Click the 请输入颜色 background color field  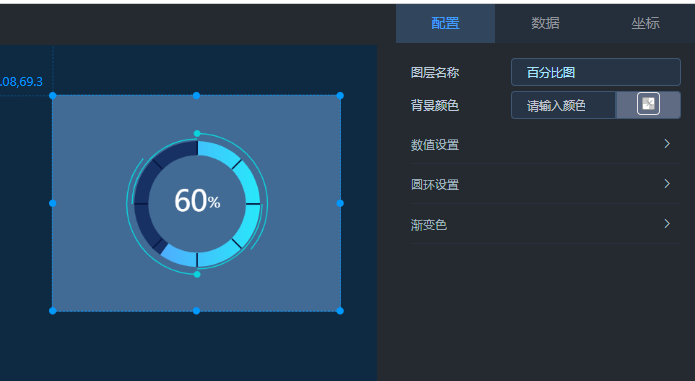click(563, 105)
